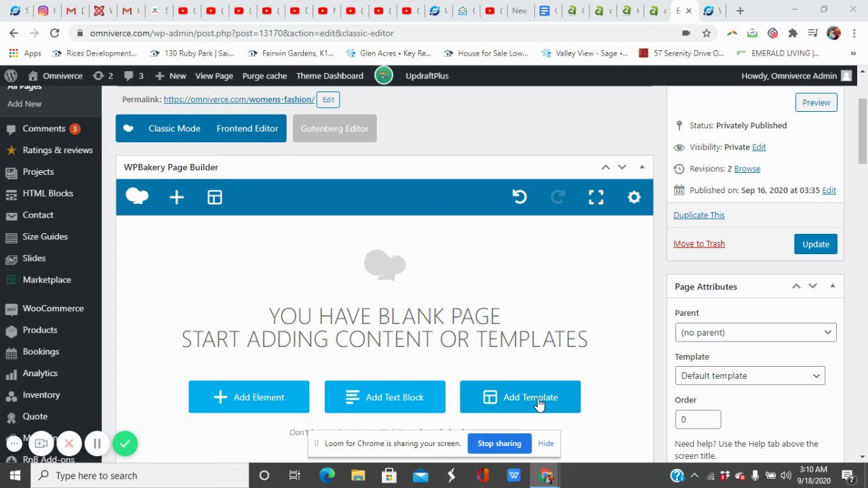868x488 pixels.
Task: Move Page Attributes panel up
Action: pyautogui.click(x=796, y=286)
